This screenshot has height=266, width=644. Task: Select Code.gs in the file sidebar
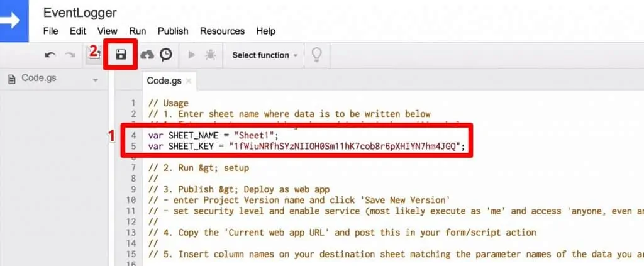39,78
